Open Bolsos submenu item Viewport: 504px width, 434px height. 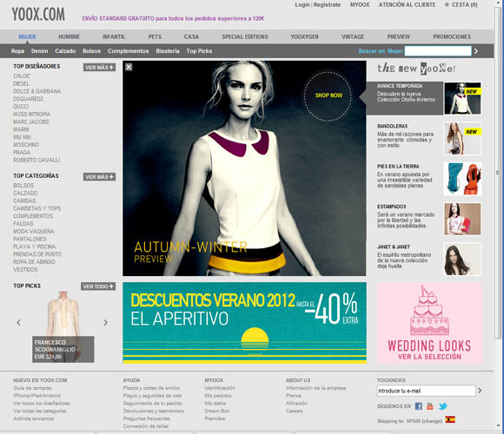point(91,51)
